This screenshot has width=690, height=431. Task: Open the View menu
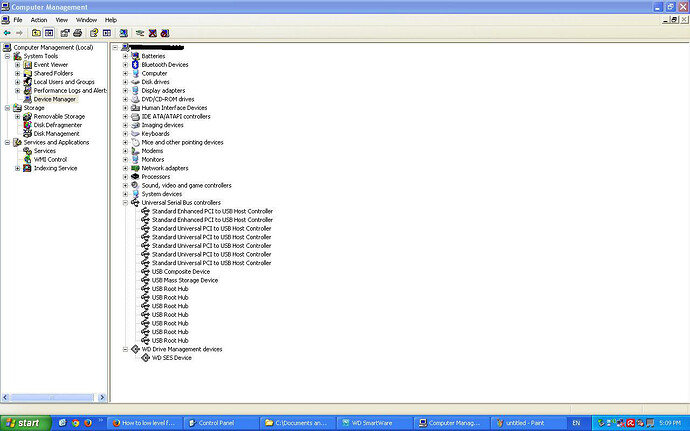click(x=62, y=20)
